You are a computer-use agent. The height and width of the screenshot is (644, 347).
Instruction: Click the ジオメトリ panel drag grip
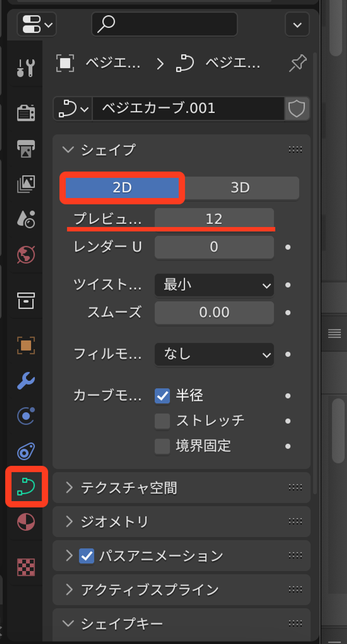pyautogui.click(x=295, y=522)
